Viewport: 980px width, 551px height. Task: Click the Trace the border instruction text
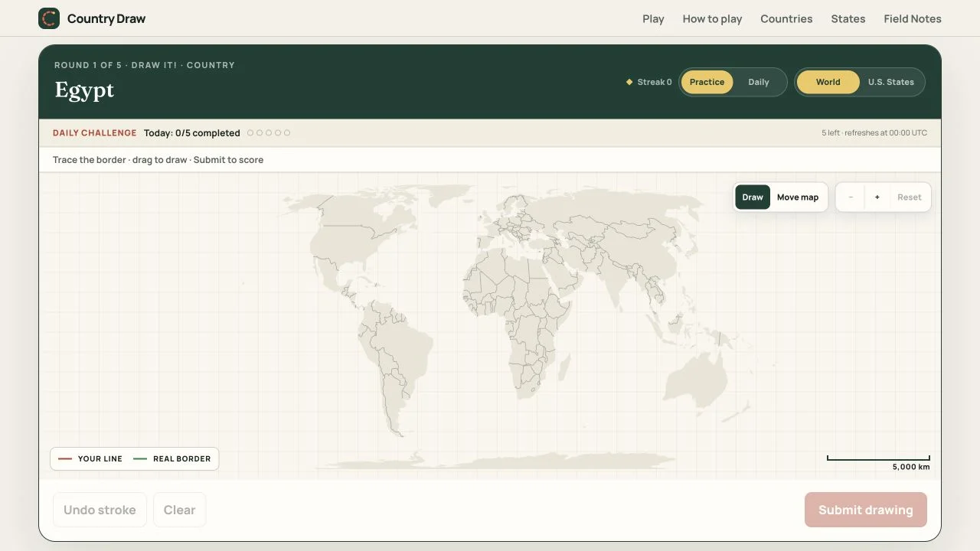click(x=158, y=160)
